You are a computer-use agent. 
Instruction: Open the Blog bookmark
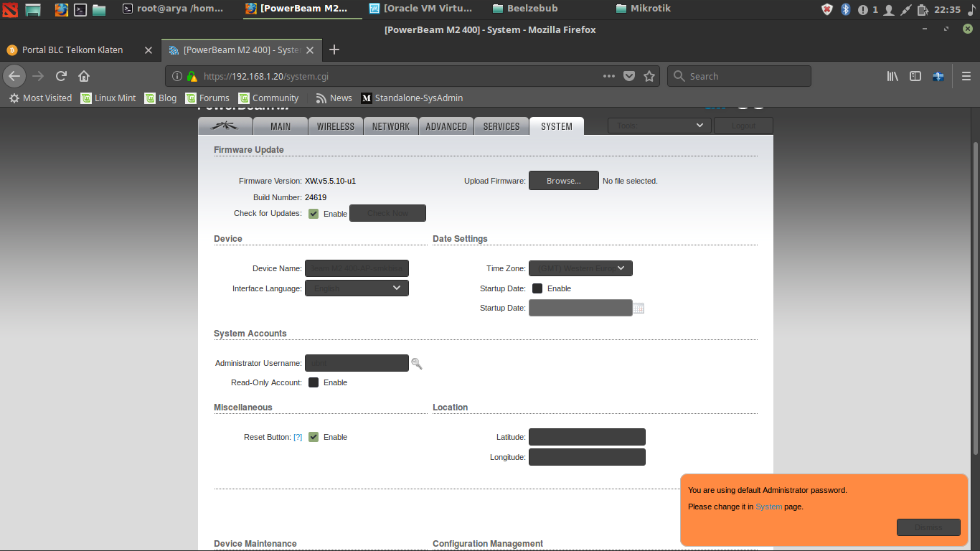point(161,98)
